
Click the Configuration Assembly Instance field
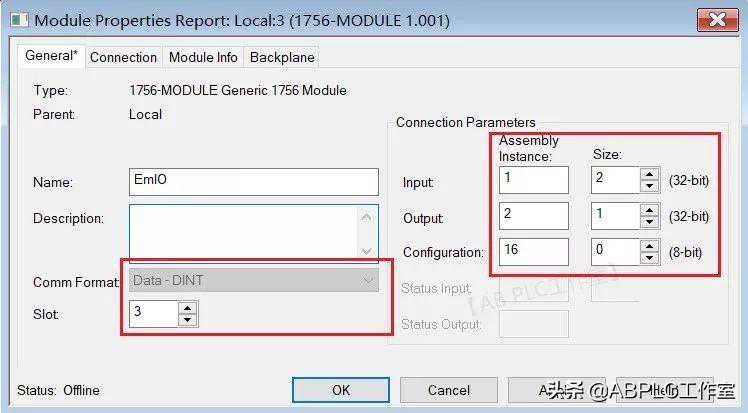pyautogui.click(x=533, y=251)
